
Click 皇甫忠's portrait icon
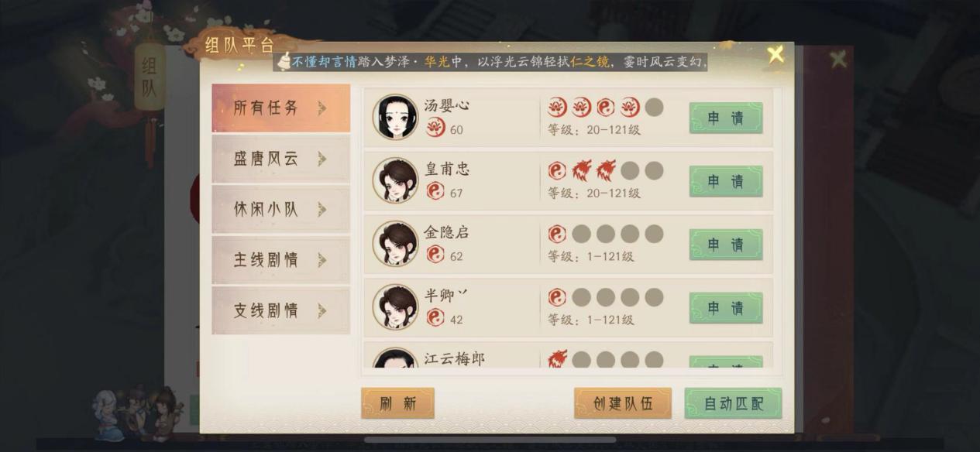[395, 180]
